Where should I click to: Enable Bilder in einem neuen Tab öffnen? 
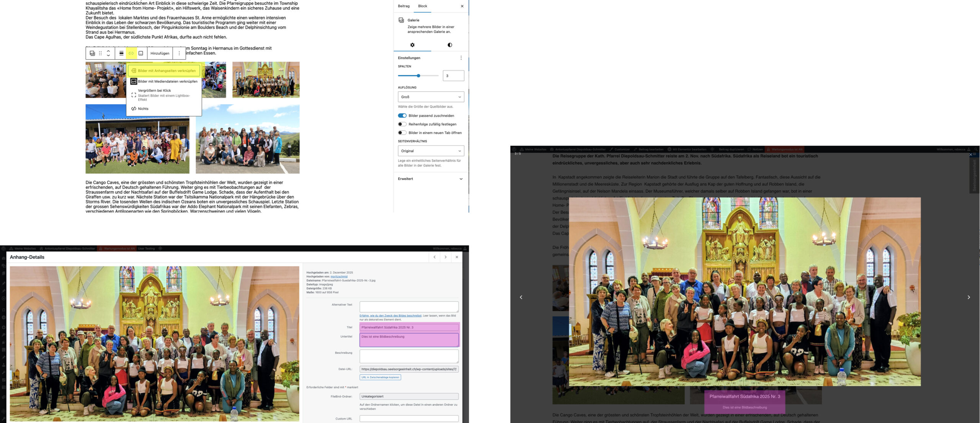click(402, 133)
